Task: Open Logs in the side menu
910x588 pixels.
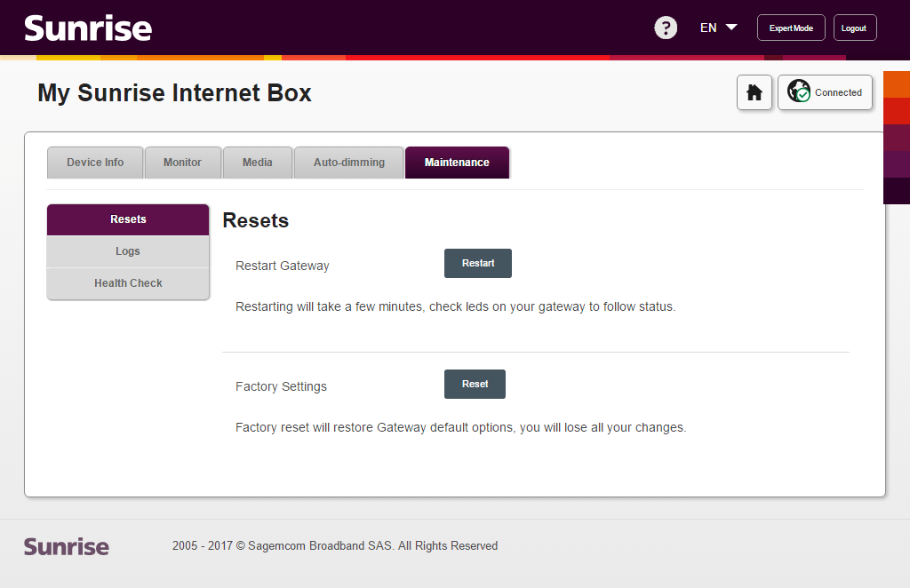Action: 128,251
